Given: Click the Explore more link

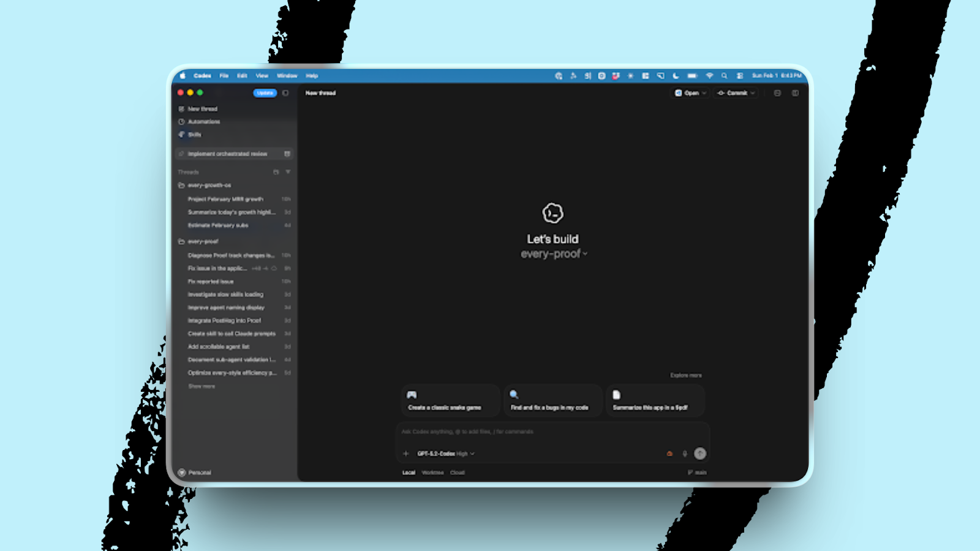Looking at the screenshot, I should (x=685, y=375).
